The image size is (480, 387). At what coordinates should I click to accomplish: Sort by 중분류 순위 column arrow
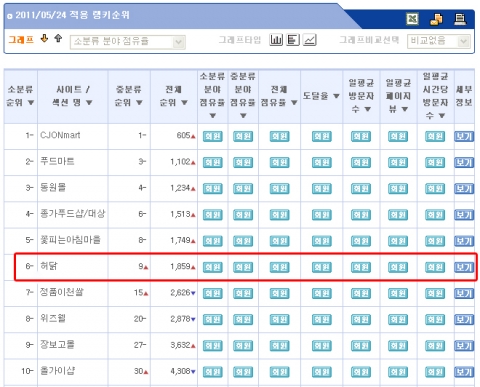point(139,103)
